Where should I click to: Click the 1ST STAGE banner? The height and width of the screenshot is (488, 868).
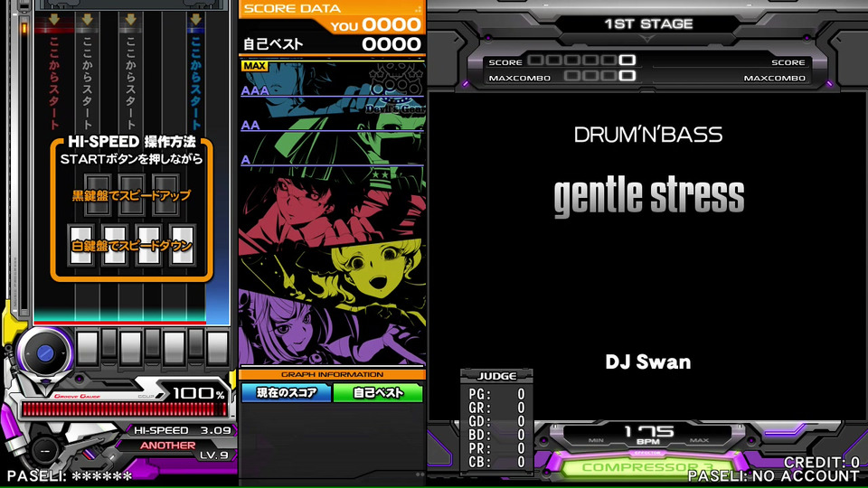(648, 23)
